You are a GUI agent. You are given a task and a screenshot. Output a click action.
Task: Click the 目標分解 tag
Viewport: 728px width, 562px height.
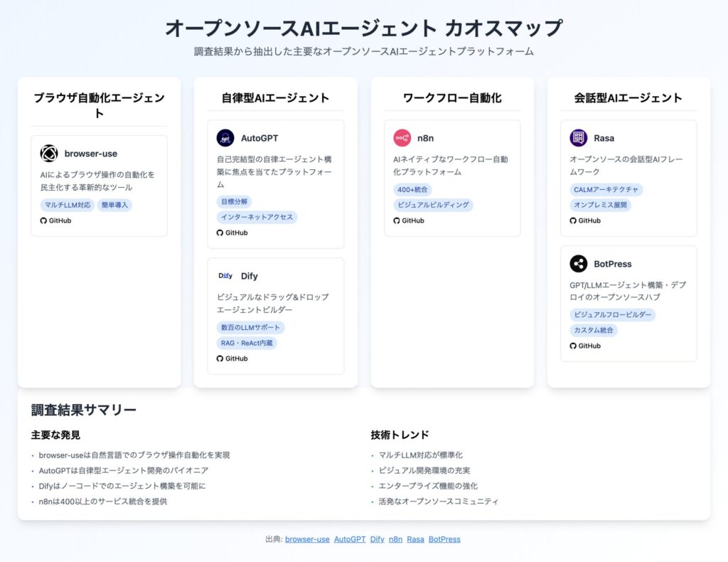tap(234, 201)
